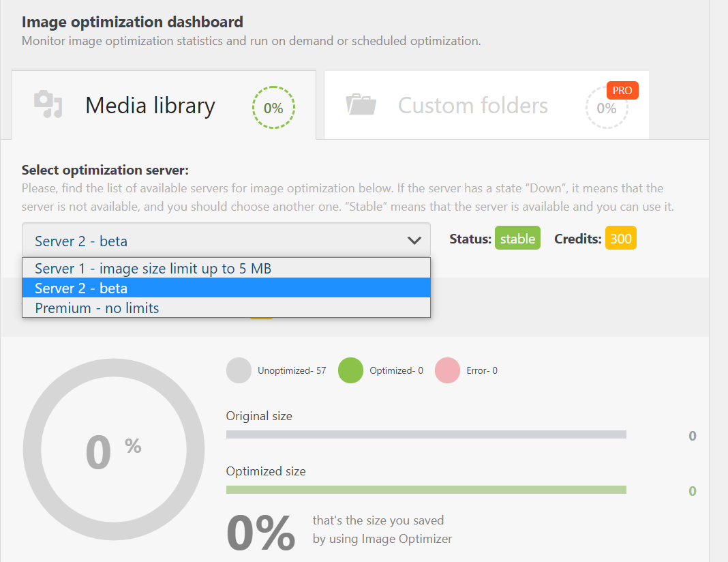Select the Server 2 - beta option
This screenshot has width=728, height=562.
tap(82, 288)
